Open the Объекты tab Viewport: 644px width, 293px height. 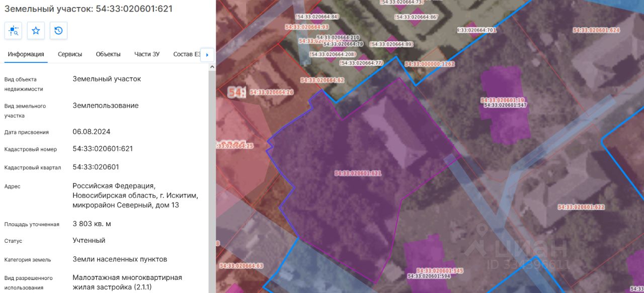(108, 54)
